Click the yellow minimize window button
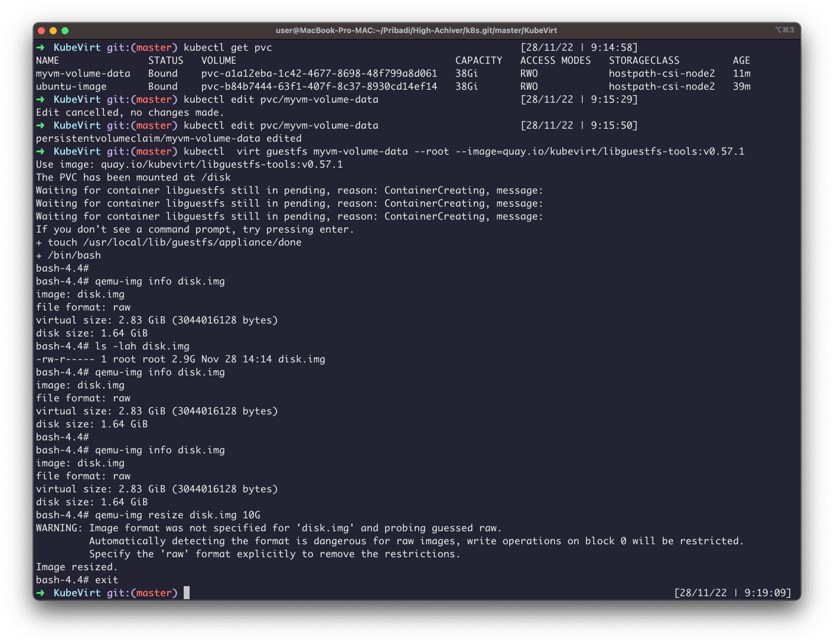 [53, 31]
